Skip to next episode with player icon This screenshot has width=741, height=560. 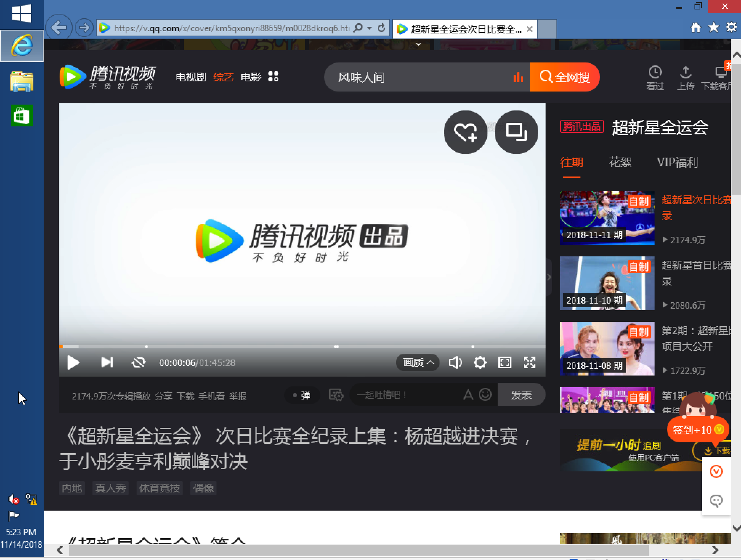pos(106,362)
